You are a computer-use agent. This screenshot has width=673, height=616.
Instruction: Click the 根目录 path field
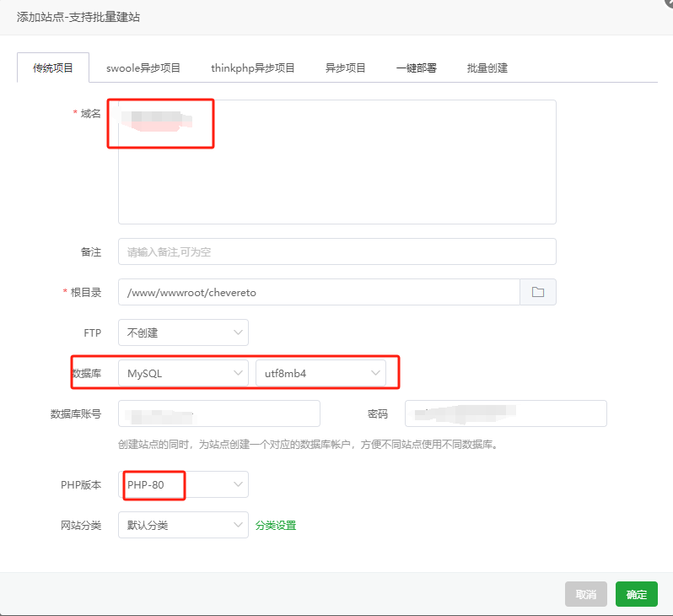[x=319, y=292]
